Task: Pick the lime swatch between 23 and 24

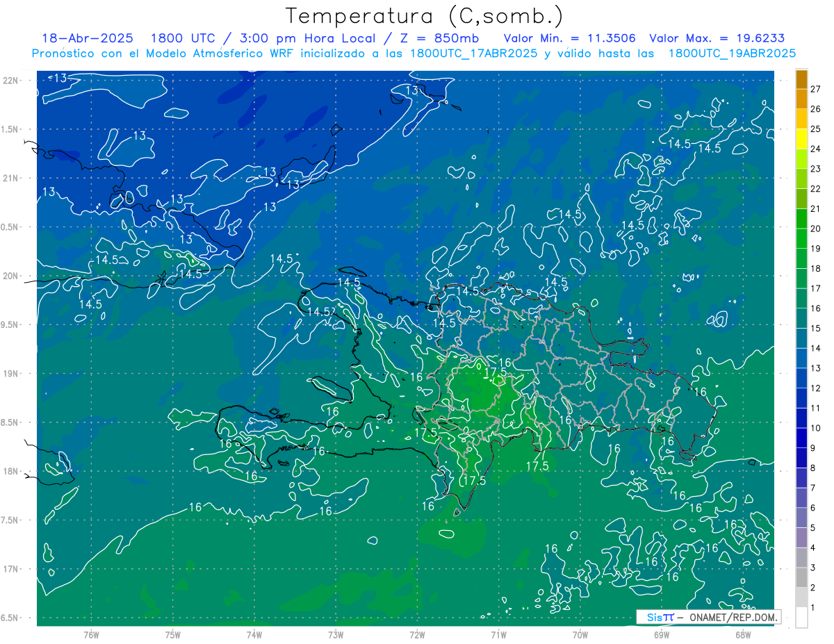Action: coord(801,158)
